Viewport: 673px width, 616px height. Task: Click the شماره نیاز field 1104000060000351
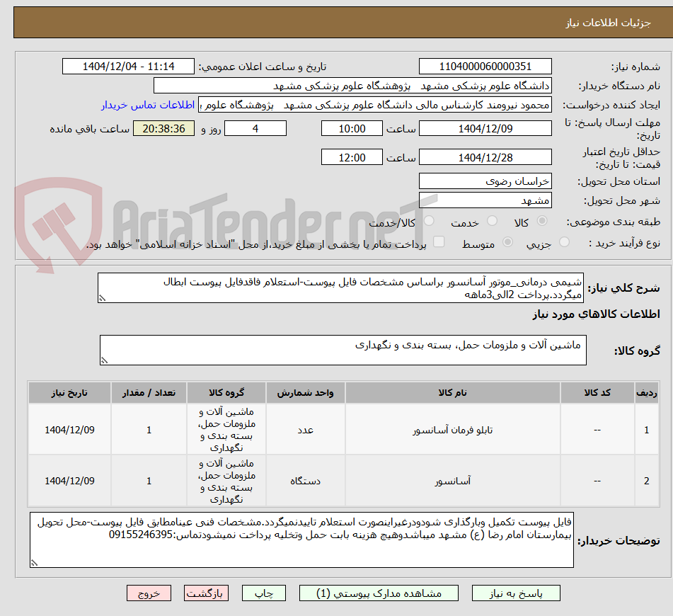pos(485,67)
